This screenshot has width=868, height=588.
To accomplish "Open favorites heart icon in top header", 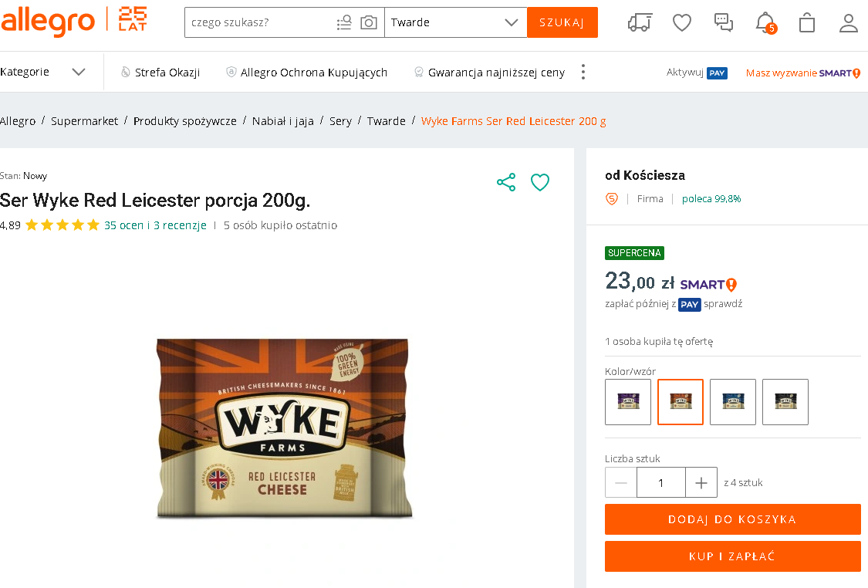I will pyautogui.click(x=682, y=22).
